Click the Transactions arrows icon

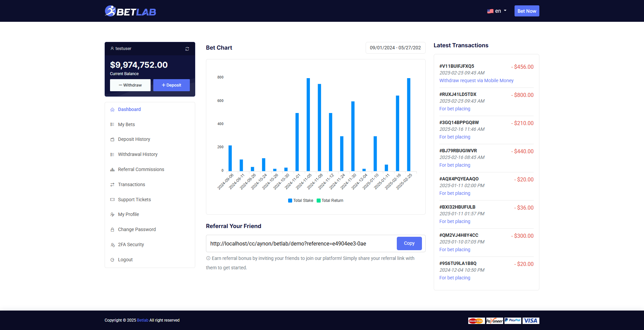coord(112,185)
